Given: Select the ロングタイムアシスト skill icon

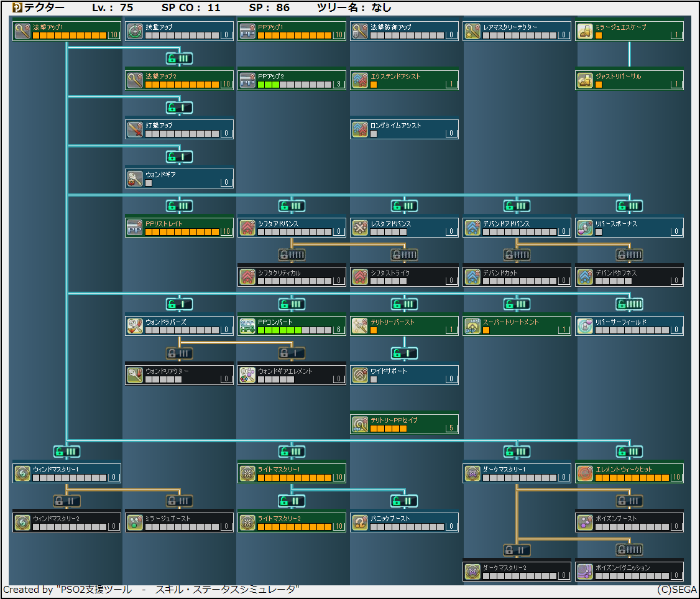Looking at the screenshot, I should (x=360, y=129).
